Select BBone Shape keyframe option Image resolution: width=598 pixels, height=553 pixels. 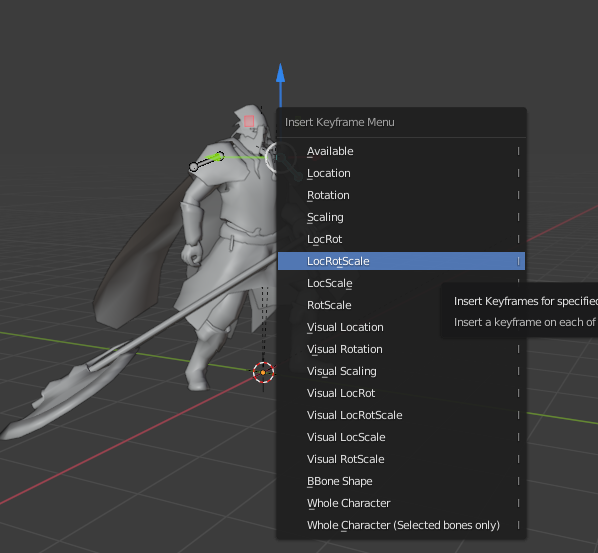[x=401, y=481]
